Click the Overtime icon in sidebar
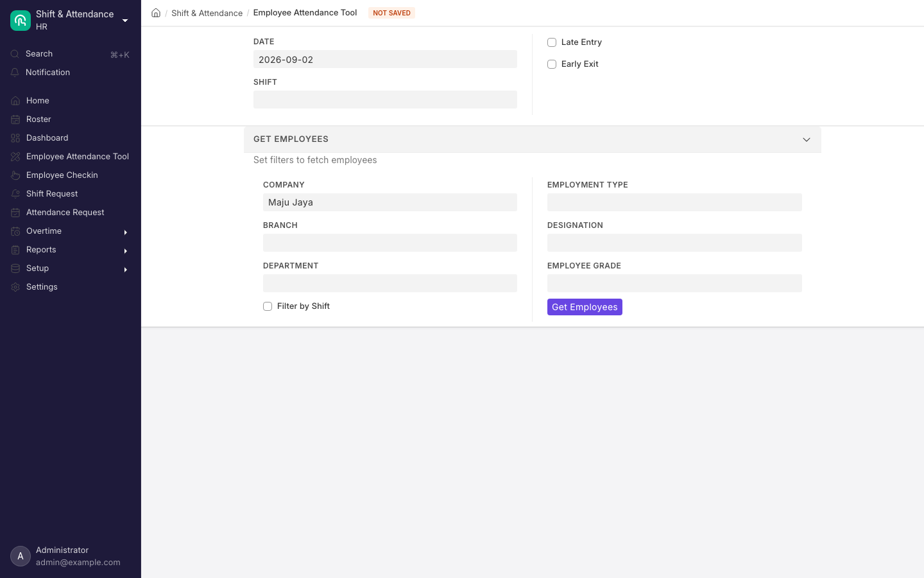 click(15, 231)
